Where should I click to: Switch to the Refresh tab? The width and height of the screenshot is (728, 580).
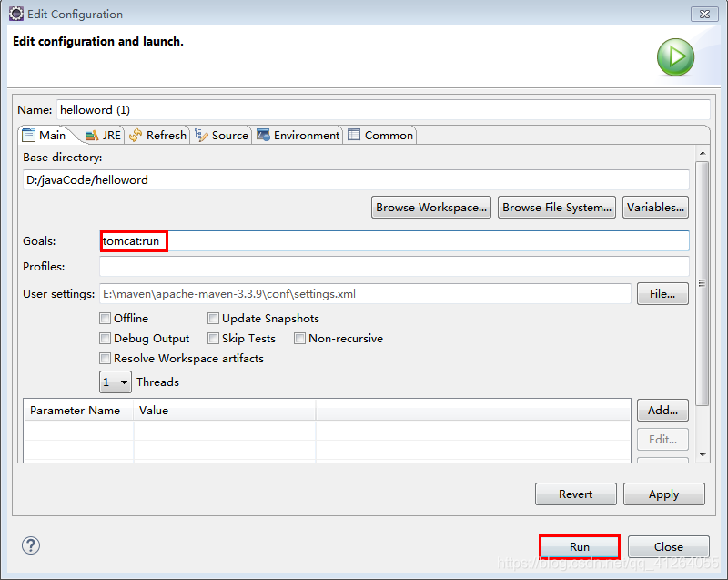point(157,135)
